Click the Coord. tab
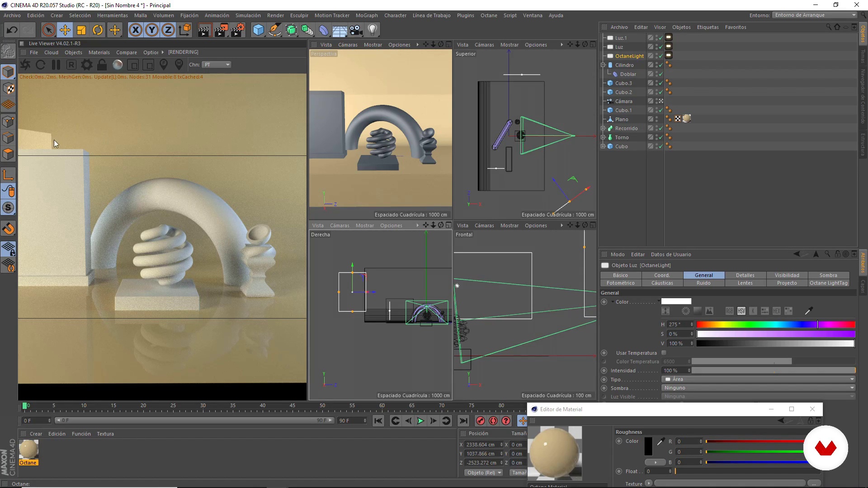Image resolution: width=868 pixels, height=488 pixels. tap(662, 275)
